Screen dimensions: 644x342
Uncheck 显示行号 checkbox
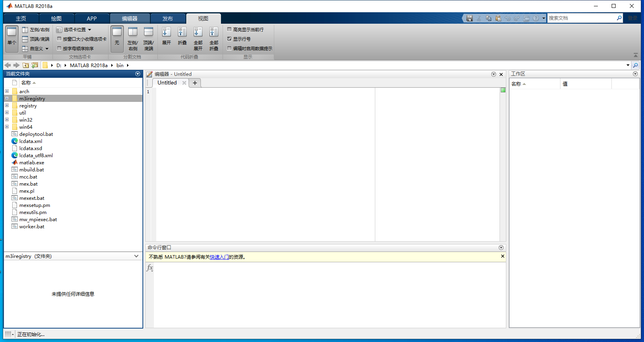(229, 39)
